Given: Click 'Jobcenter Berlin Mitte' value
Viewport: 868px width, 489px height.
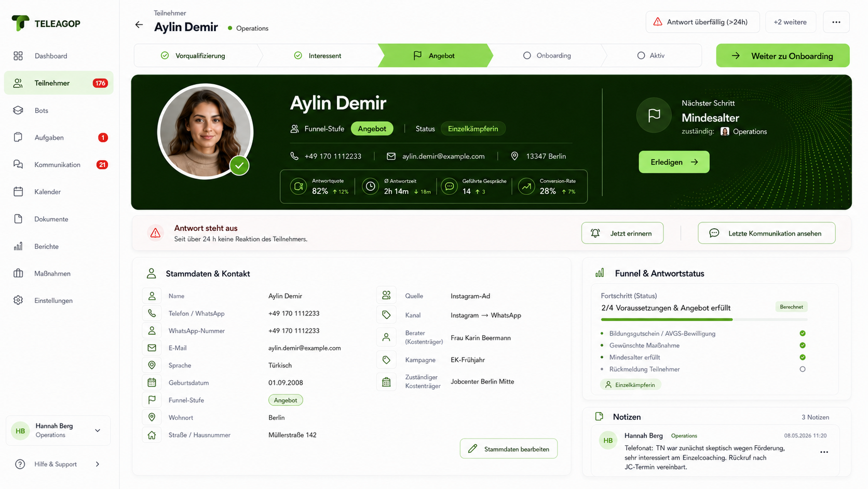Looking at the screenshot, I should click(482, 381).
